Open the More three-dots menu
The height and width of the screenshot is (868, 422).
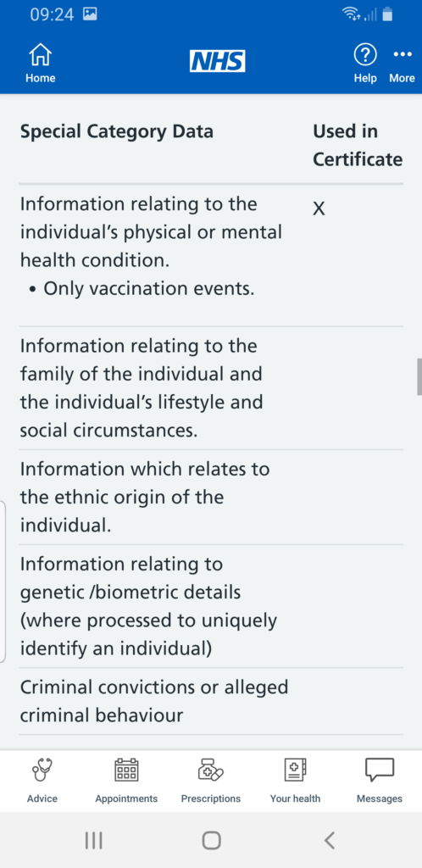[403, 54]
